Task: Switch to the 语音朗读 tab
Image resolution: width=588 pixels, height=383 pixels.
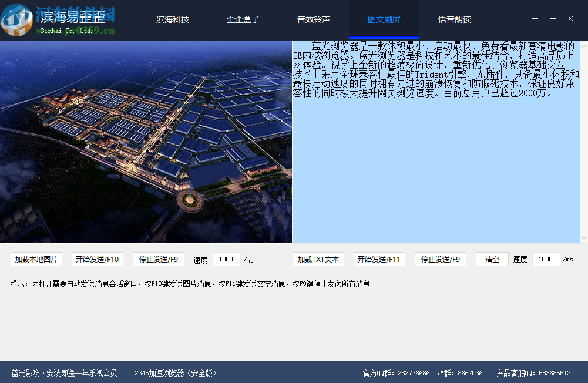Action: coord(455,19)
